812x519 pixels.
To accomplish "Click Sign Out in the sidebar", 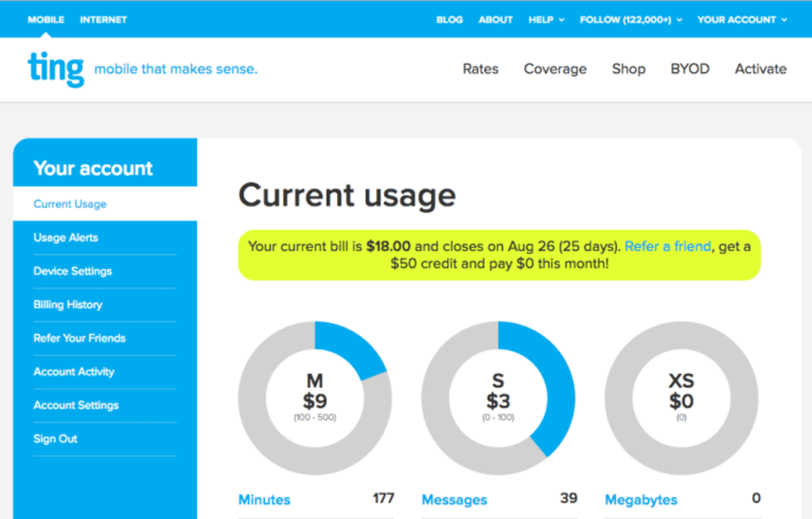I will coord(56,439).
